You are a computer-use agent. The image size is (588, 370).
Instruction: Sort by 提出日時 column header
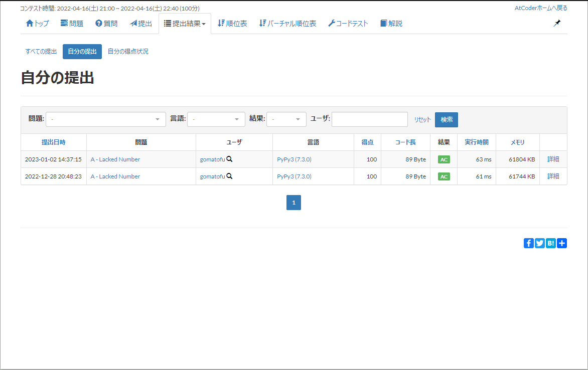[x=54, y=142]
